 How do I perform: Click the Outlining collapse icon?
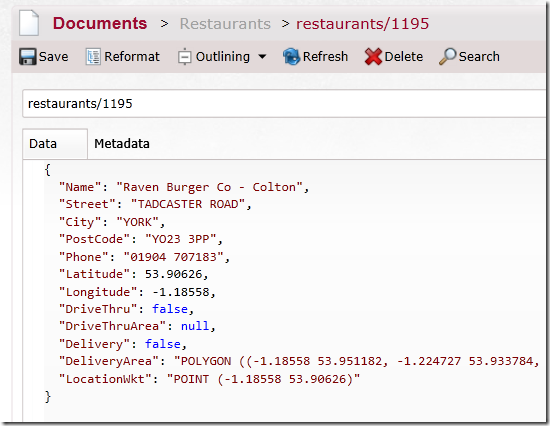pos(185,56)
